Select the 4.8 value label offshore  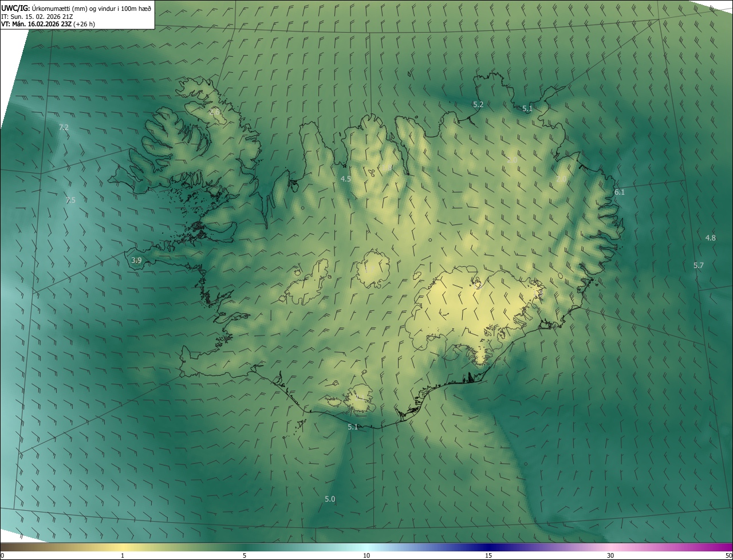tap(710, 238)
